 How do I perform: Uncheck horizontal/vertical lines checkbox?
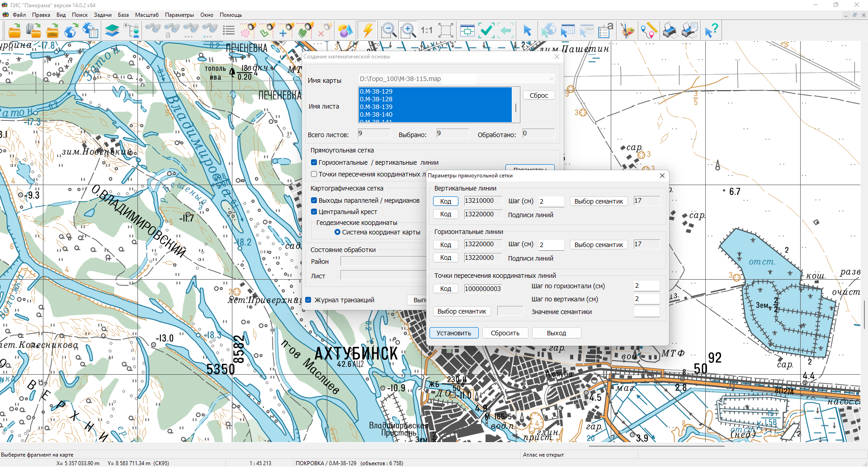coord(314,162)
